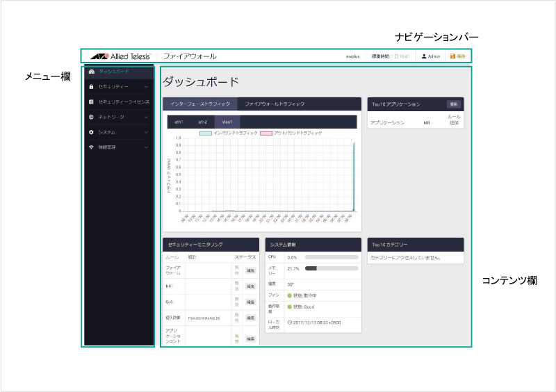Click the security license icon

click(x=91, y=101)
